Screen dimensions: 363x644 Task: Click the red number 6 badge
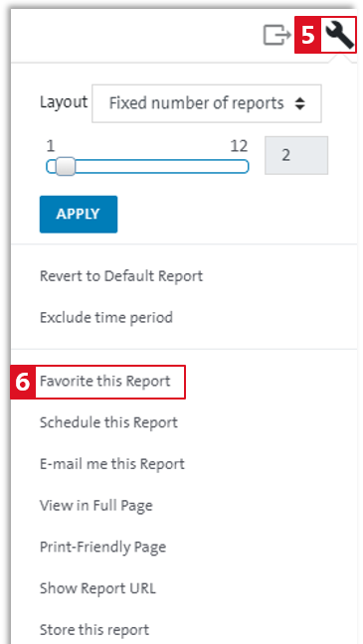pos(23,382)
